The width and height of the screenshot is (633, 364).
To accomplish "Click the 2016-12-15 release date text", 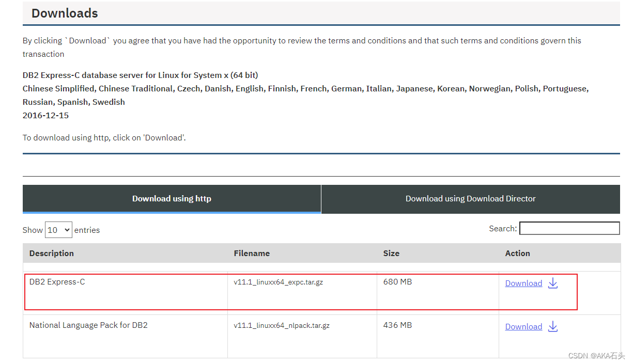I will pyautogui.click(x=45, y=116).
